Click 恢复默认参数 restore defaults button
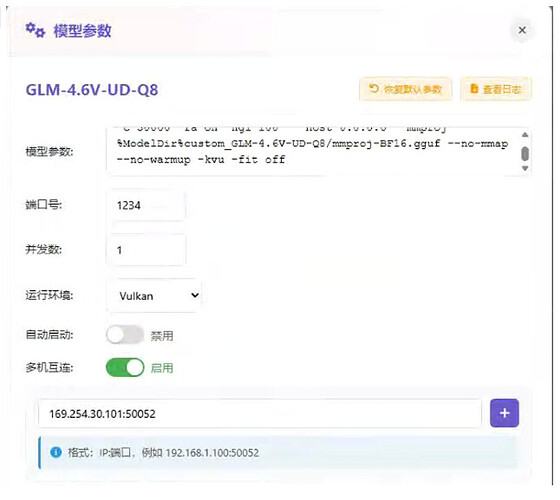560x500 pixels. point(405,89)
